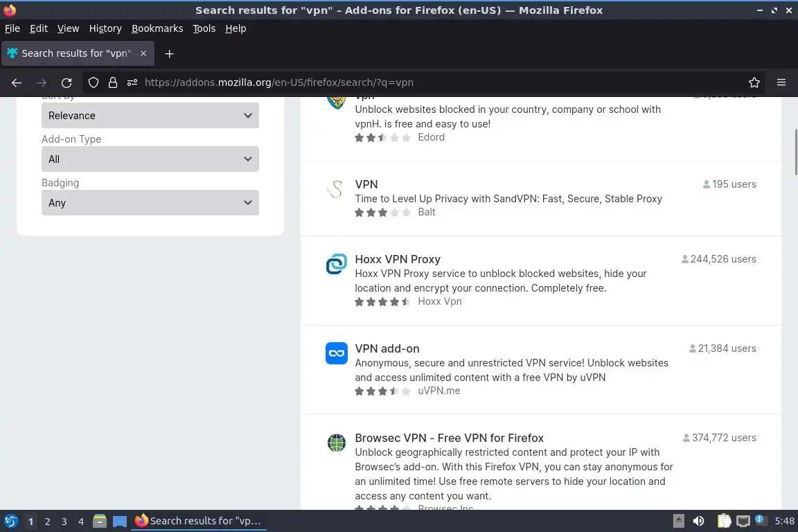Screen dimensions: 798x532
Task: Open the volume control in tray
Action: point(698,522)
